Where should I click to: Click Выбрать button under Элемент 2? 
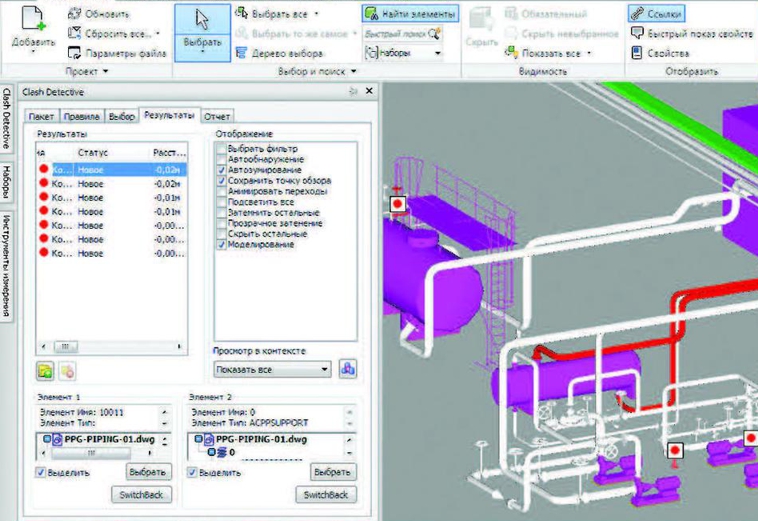point(331,472)
